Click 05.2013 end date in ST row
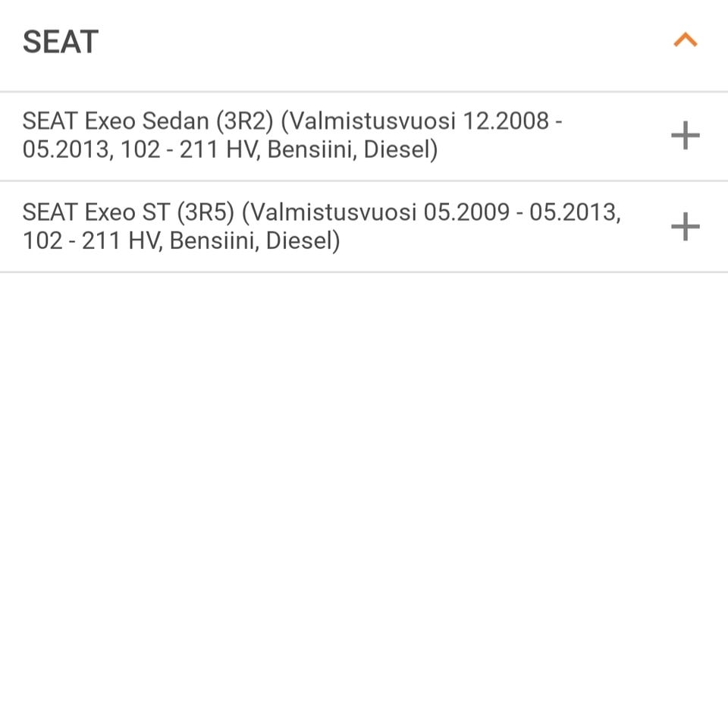Screen dimensions: 728x707 (573, 212)
